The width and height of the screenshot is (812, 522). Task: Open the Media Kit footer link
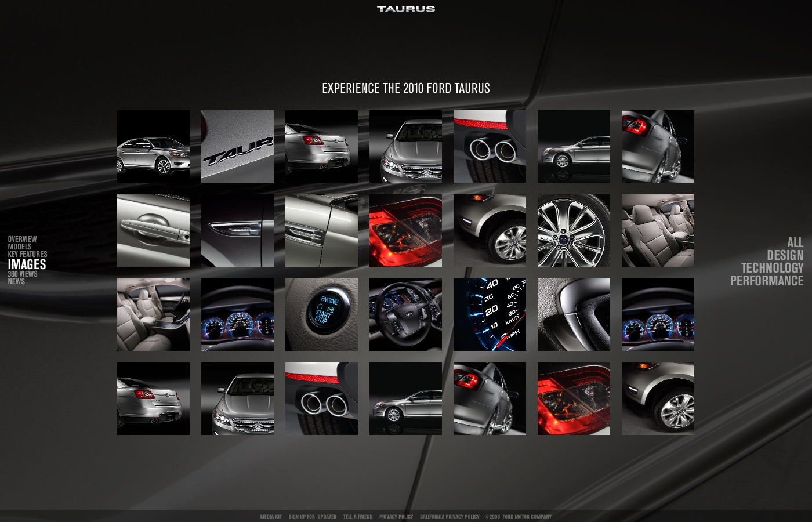[271, 517]
